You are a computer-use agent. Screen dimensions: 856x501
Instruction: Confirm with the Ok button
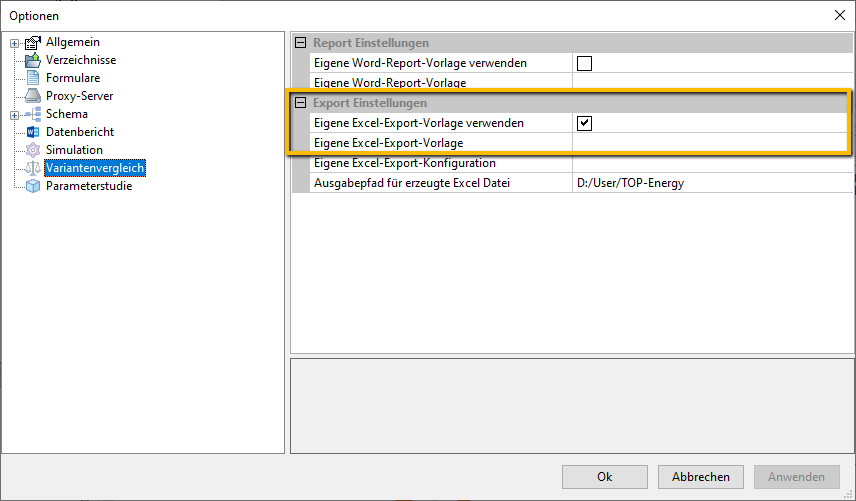[605, 477]
